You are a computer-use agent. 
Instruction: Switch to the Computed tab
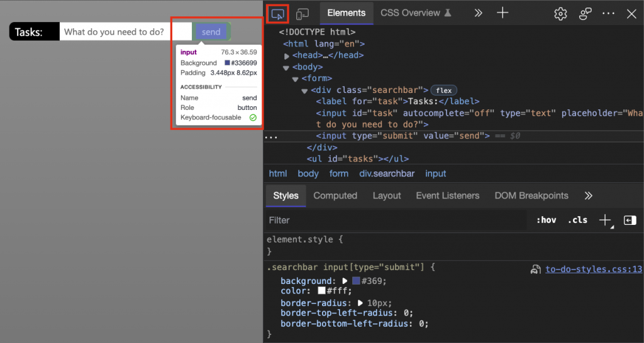click(335, 196)
